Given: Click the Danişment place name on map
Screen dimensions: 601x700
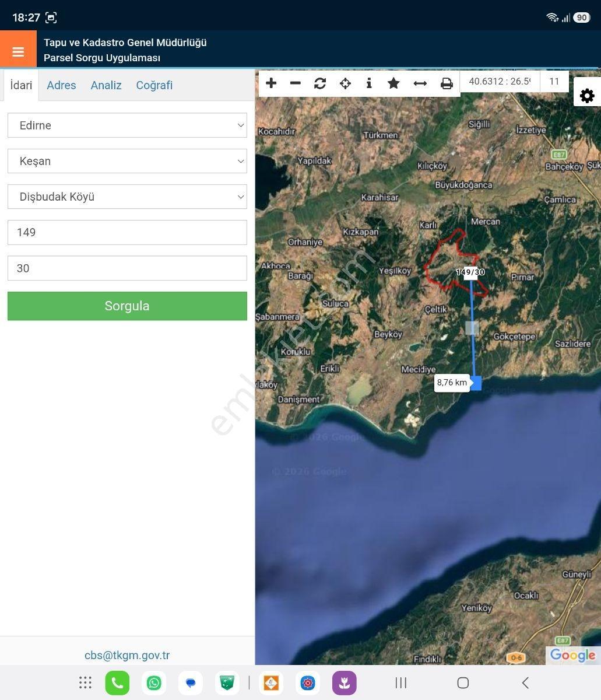Looking at the screenshot, I should (299, 400).
